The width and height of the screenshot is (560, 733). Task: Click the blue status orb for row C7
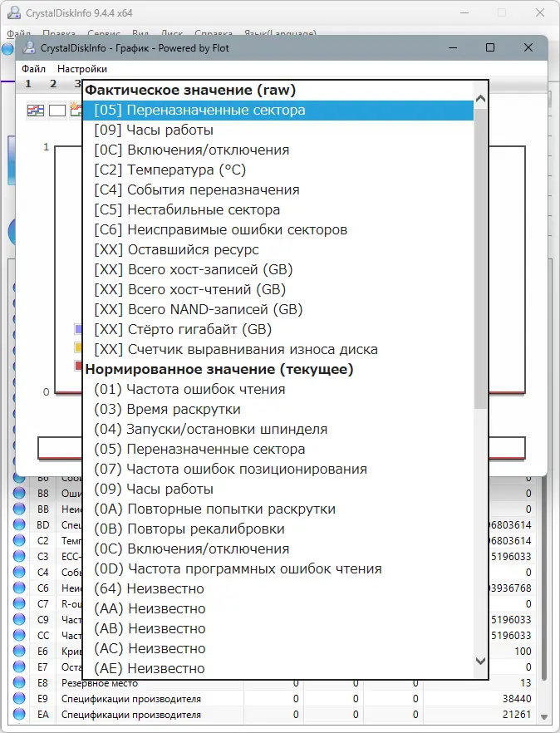[x=19, y=603]
